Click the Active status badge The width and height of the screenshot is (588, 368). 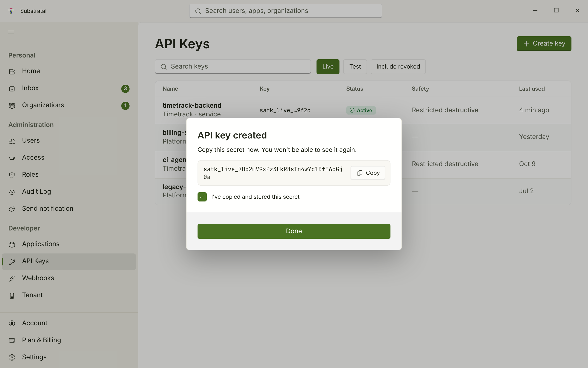pyautogui.click(x=361, y=110)
